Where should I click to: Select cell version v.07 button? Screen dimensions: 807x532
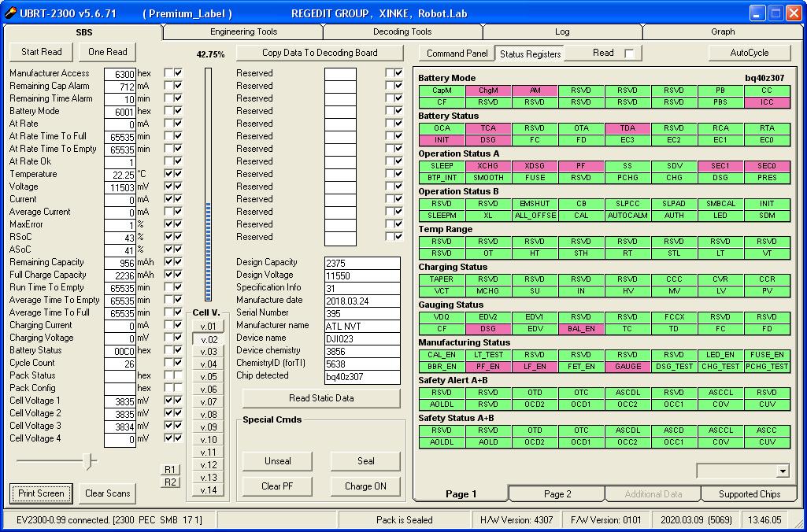209,402
